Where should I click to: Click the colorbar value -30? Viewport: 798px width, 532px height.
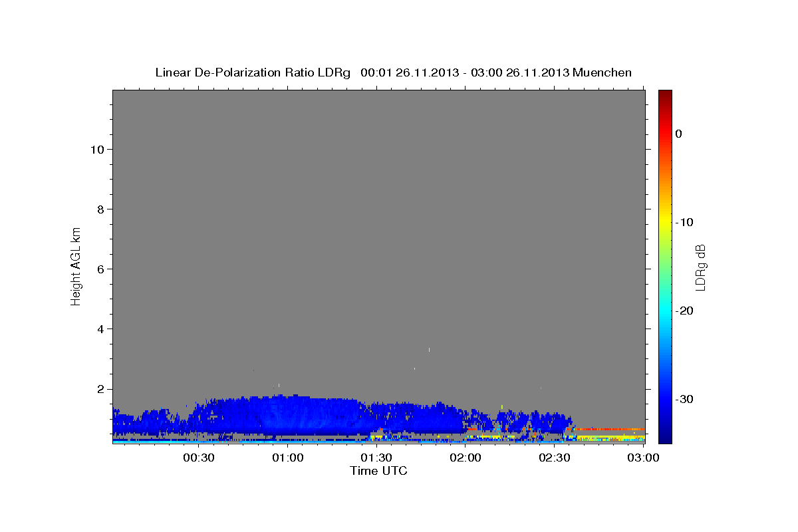pyautogui.click(x=685, y=399)
